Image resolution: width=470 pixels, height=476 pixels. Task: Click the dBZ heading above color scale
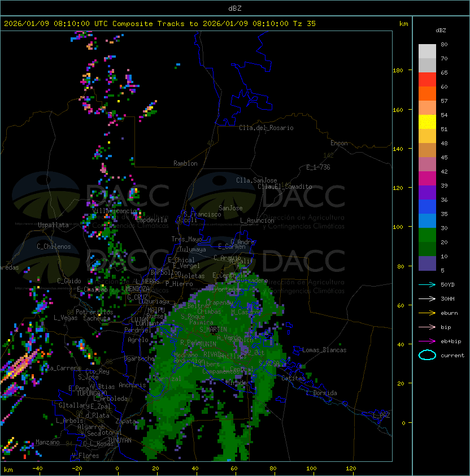coord(441,31)
